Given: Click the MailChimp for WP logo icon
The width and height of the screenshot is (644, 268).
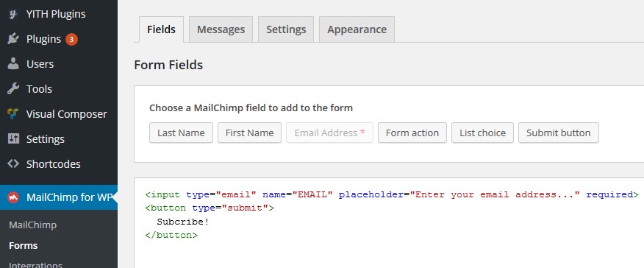Looking at the screenshot, I should [x=13, y=198].
